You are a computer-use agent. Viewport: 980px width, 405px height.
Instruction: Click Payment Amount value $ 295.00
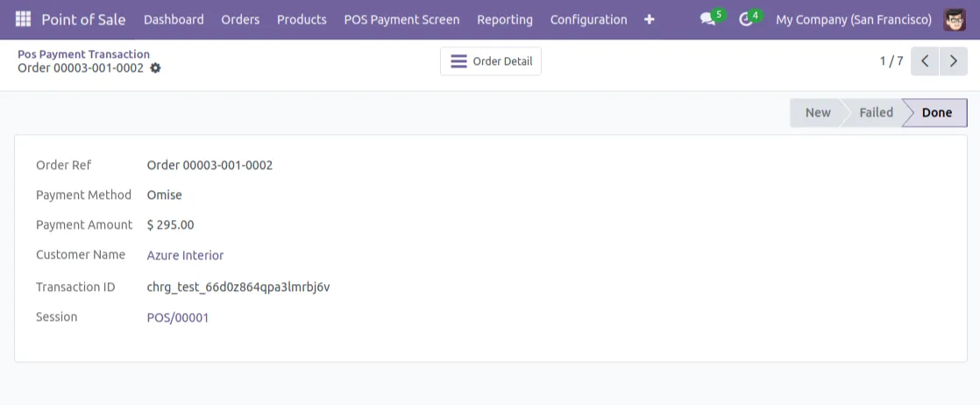[x=171, y=225]
